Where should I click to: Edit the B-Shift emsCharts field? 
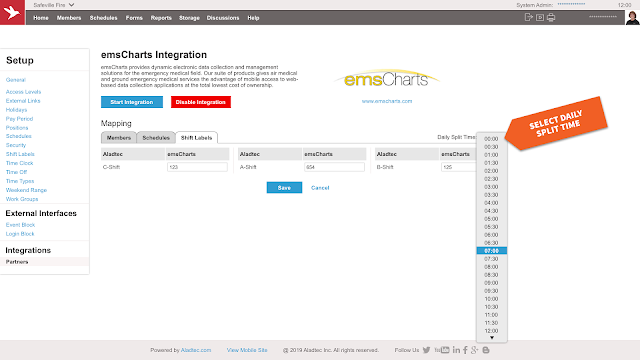tap(458, 167)
